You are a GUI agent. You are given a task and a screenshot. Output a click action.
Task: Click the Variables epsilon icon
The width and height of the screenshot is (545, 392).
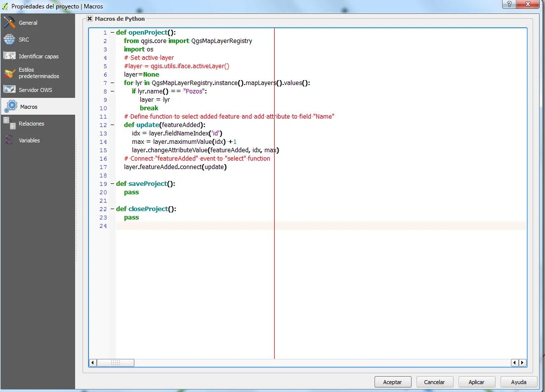coord(9,140)
